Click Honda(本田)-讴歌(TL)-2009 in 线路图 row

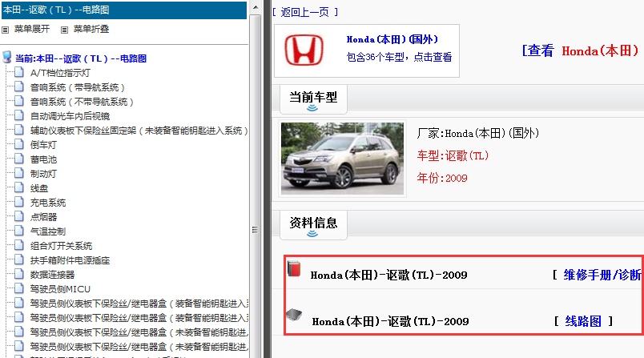[x=390, y=321]
